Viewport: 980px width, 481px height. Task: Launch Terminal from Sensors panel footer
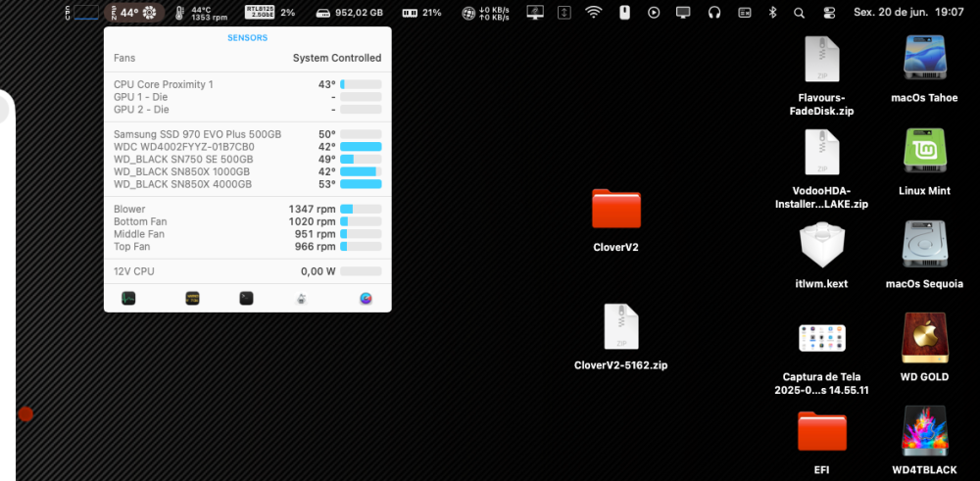point(246,299)
